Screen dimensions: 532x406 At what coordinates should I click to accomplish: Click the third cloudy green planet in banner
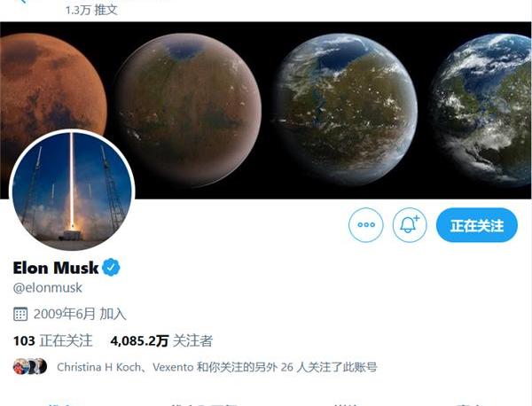345,109
